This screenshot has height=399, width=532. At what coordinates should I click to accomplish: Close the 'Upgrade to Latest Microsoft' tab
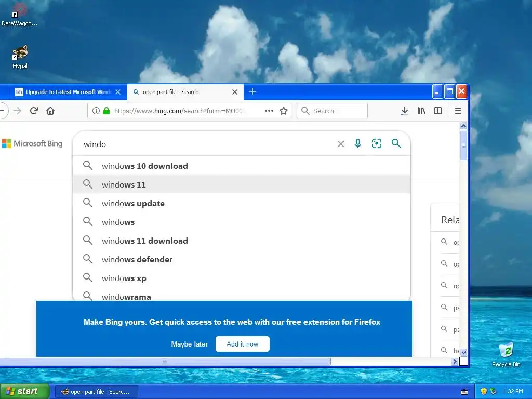118,92
